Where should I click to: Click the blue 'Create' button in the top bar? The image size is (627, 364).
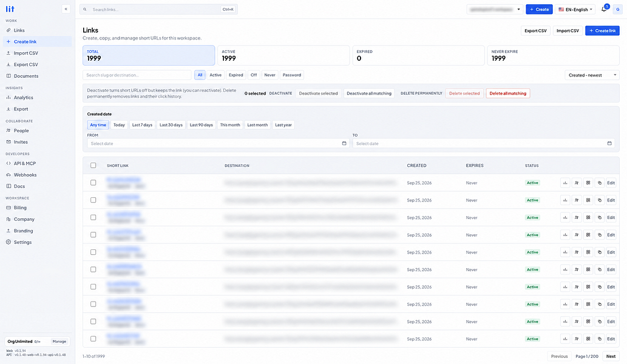[539, 9]
